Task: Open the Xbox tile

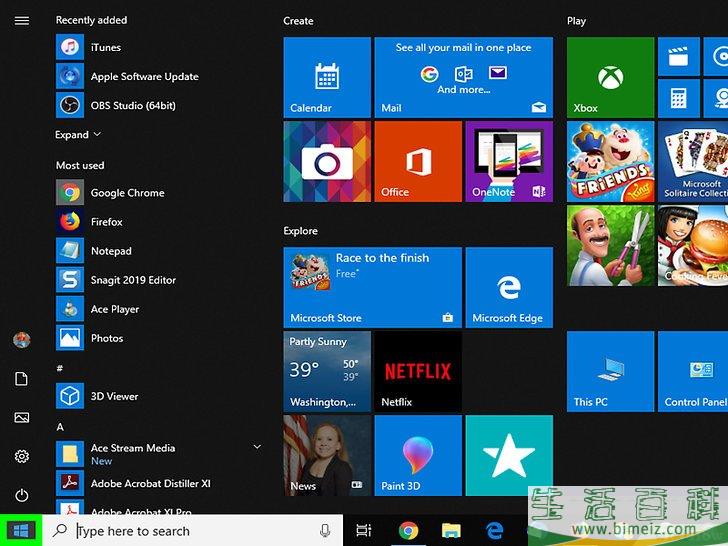Action: [610, 77]
